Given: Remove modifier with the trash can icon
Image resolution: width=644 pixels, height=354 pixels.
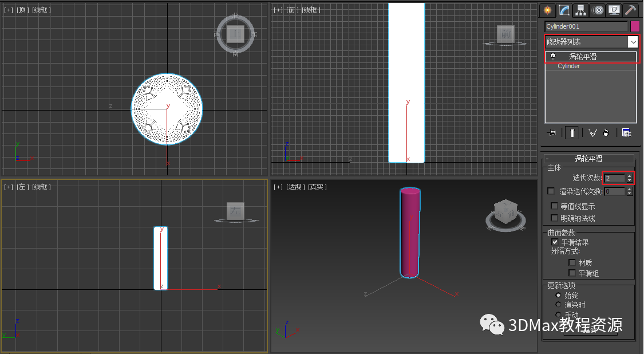Looking at the screenshot, I should coord(606,132).
